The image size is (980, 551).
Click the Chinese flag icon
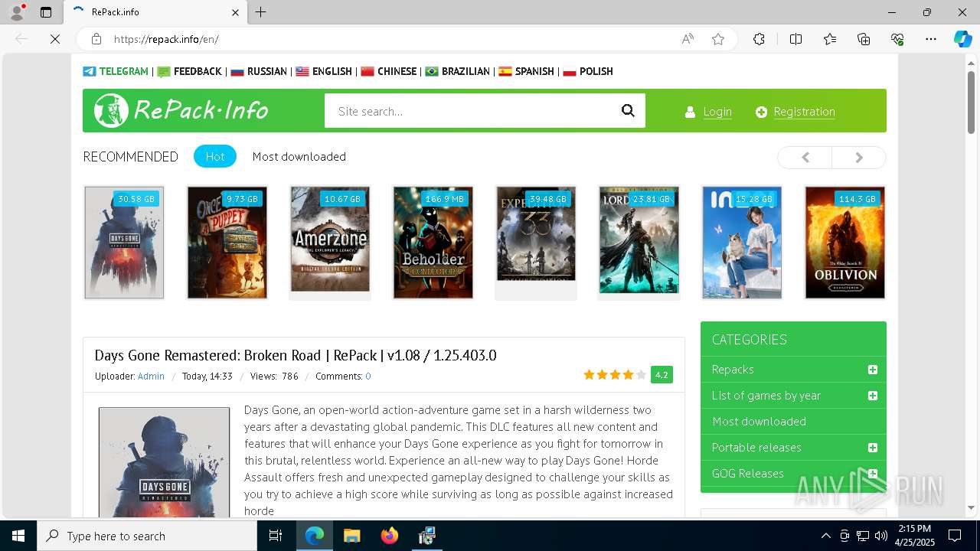click(367, 71)
